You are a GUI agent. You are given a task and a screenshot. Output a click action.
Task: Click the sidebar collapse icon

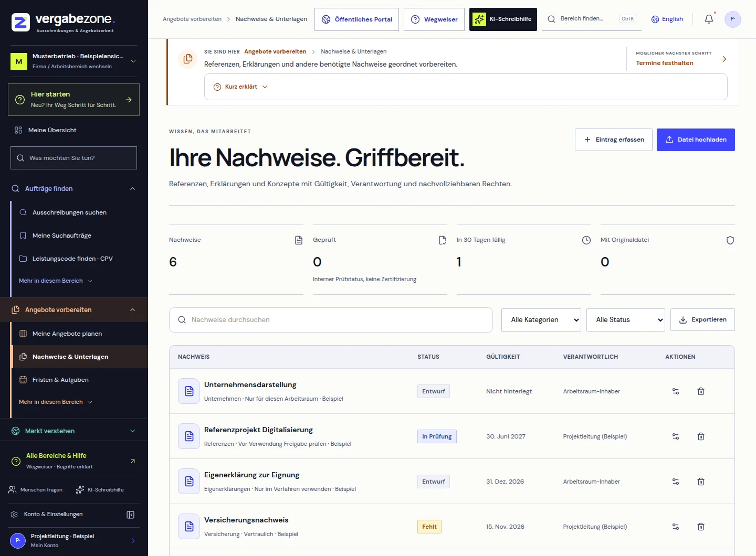[131, 515]
